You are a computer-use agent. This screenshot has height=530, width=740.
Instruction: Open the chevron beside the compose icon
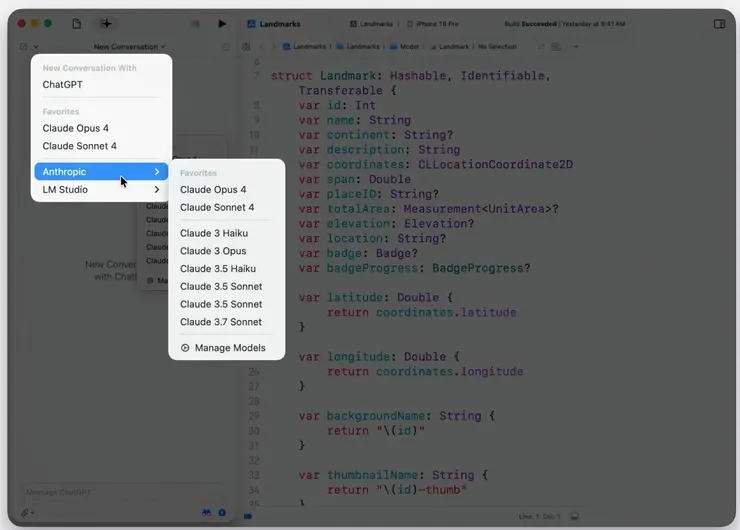coord(36,47)
